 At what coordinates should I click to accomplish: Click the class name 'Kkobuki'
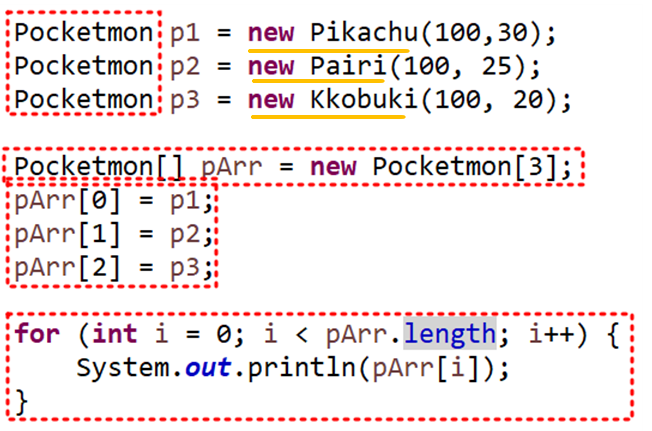[364, 99]
